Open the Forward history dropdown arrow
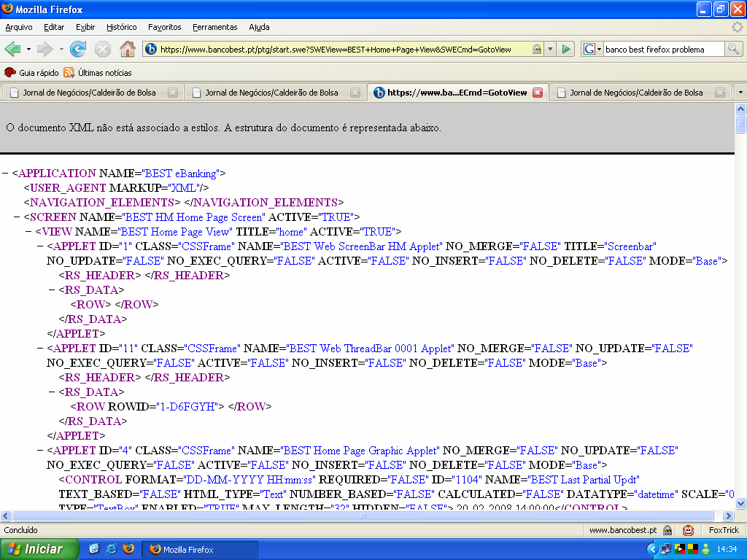Screen dimensions: 747x560 tap(61, 49)
